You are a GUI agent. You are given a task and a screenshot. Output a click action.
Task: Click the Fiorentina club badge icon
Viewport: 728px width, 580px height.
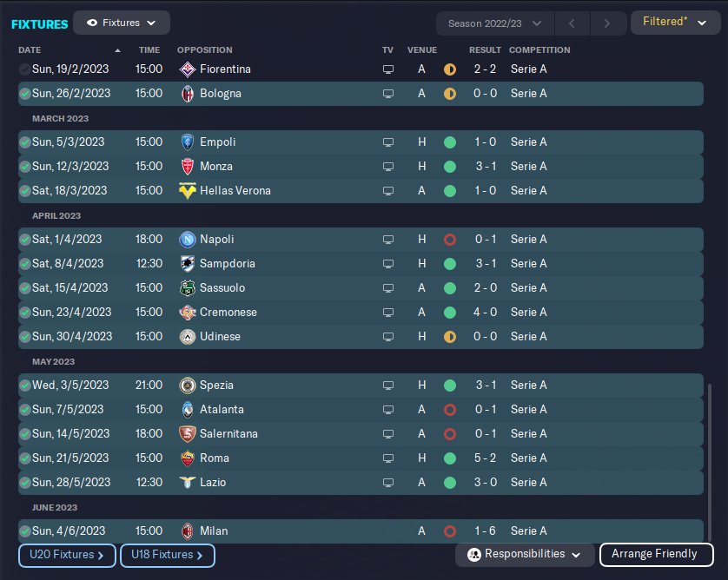[187, 69]
